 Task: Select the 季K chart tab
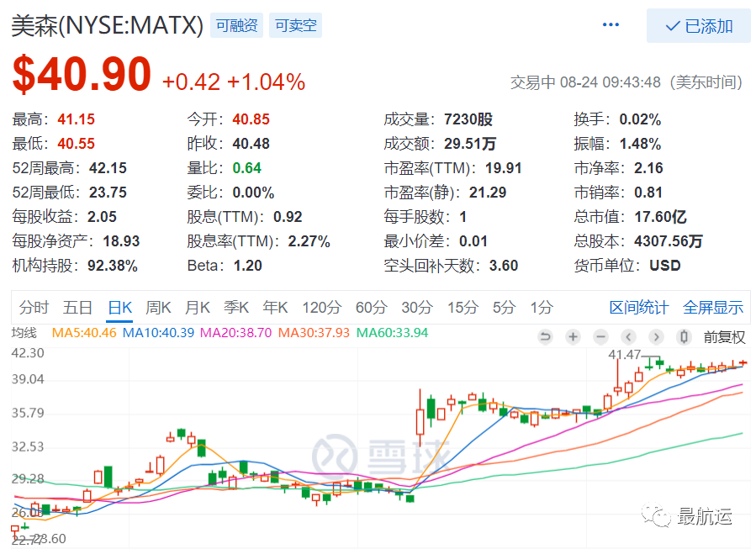click(x=236, y=307)
